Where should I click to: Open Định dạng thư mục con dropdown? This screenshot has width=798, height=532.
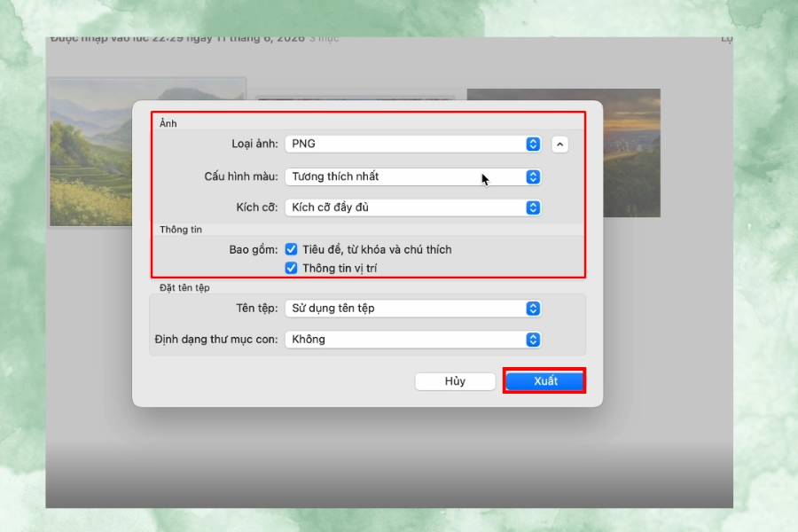(412, 340)
